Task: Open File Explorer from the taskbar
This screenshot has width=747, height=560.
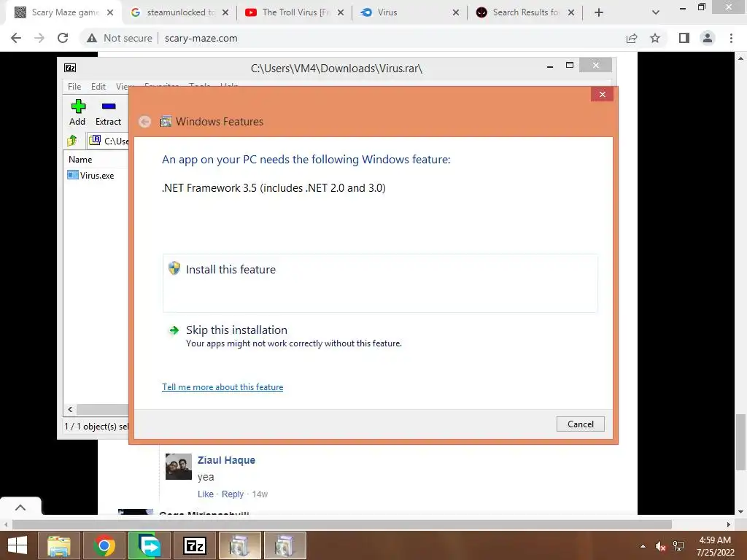Action: pyautogui.click(x=58, y=545)
